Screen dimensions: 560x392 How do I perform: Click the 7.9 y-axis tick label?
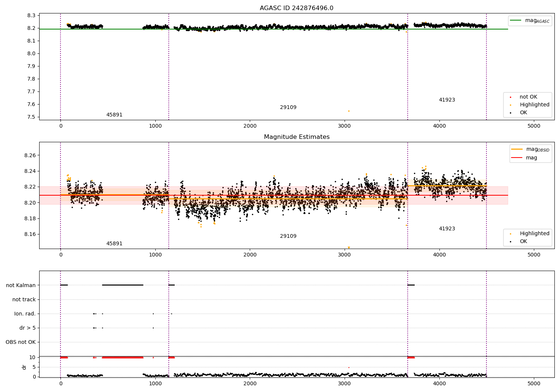[31, 66]
